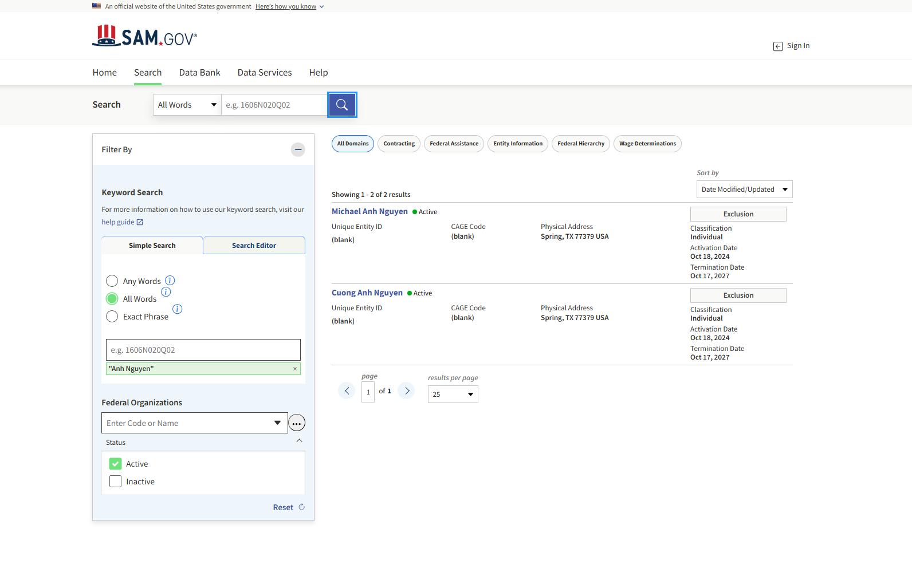Click info icon next to Any Words
Viewport: 912px width, 588px height.
coord(170,281)
